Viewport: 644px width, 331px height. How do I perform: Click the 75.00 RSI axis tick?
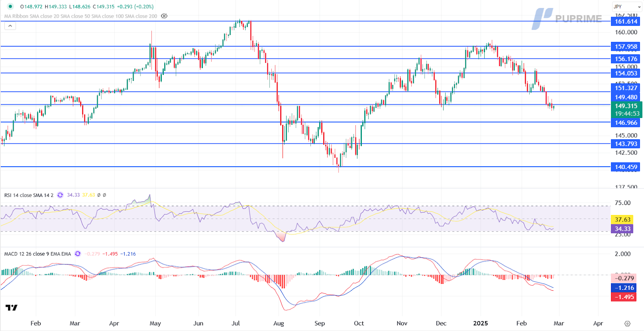click(x=623, y=203)
